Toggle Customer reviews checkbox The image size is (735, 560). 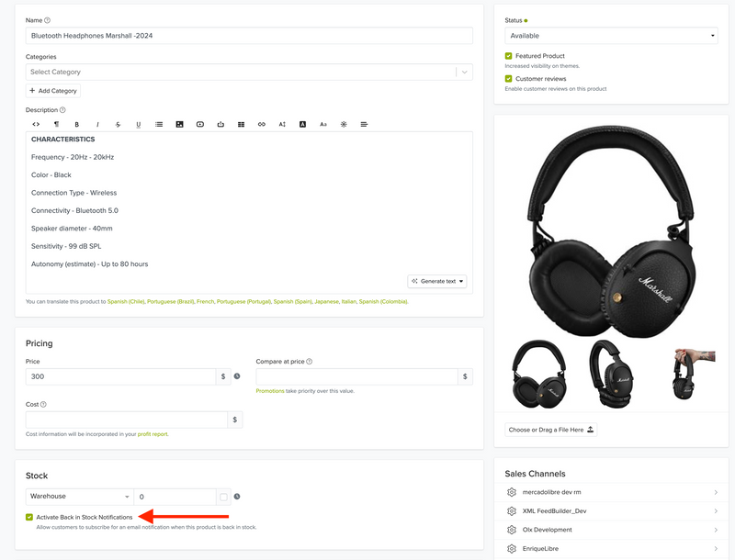point(509,79)
